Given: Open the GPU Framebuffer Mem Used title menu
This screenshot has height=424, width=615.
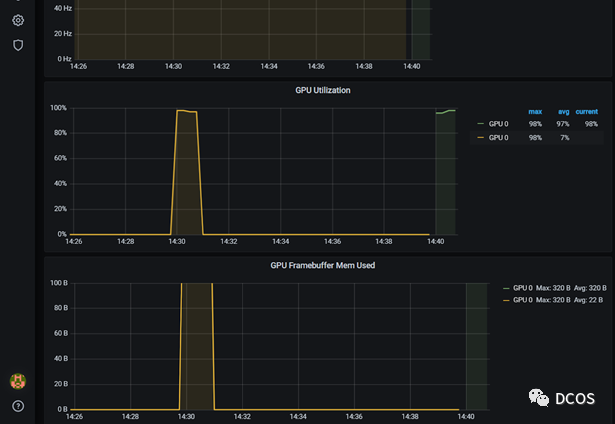Looking at the screenshot, I should [x=322, y=266].
